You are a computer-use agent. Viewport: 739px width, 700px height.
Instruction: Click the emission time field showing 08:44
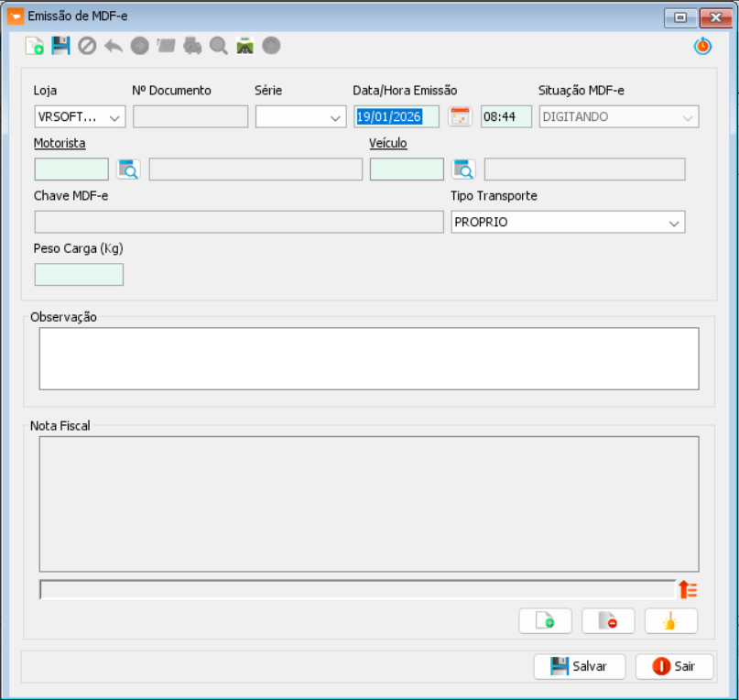point(505,117)
